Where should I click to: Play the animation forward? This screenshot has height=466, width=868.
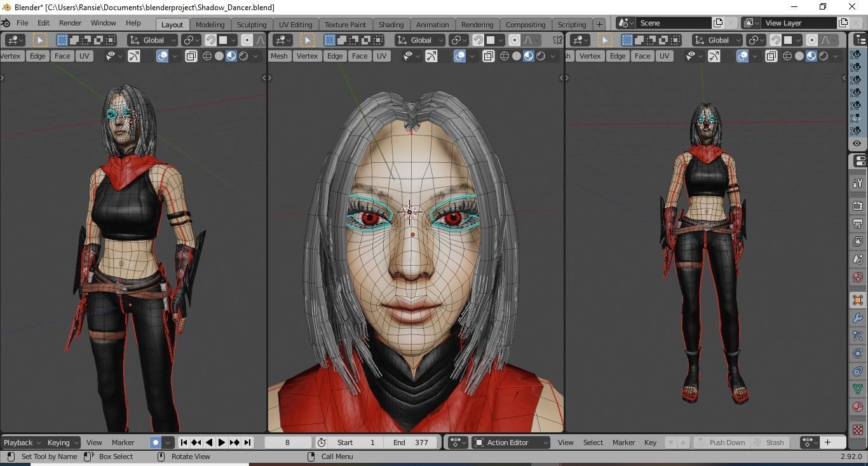click(222, 442)
